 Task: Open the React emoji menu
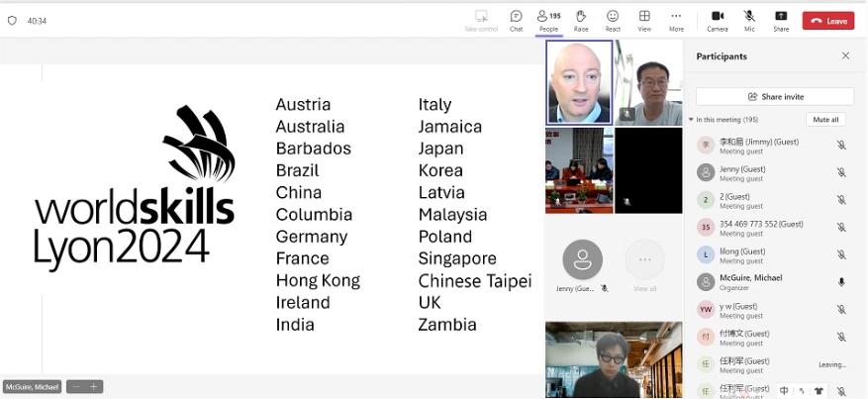613,20
